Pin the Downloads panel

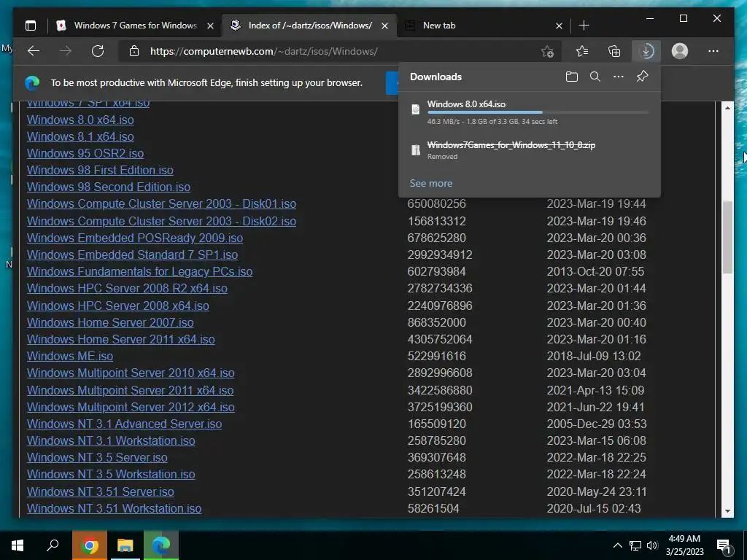click(x=642, y=76)
